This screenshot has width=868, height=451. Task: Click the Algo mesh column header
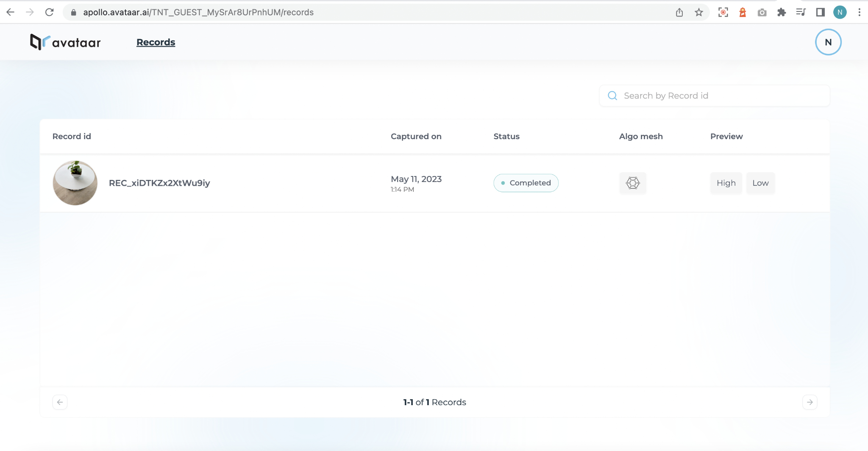point(641,136)
